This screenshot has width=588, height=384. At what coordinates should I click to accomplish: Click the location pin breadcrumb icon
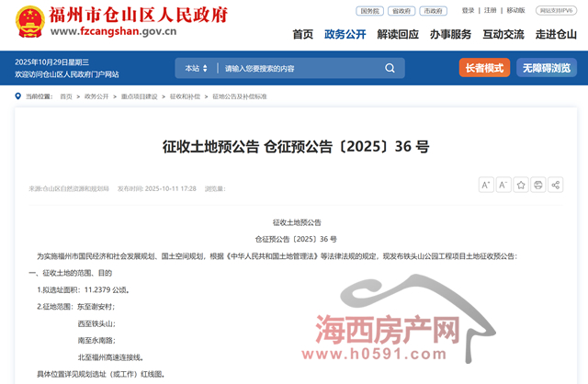pos(18,96)
